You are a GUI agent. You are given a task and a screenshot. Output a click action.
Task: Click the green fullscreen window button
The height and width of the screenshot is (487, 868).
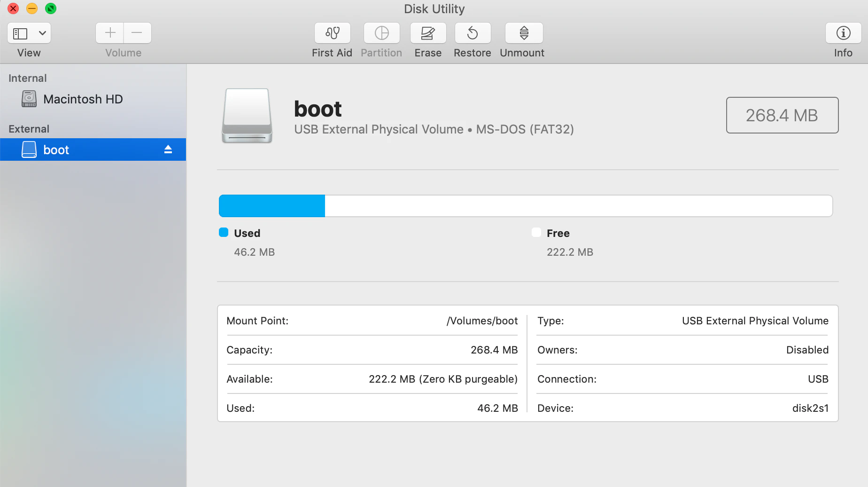(x=51, y=8)
